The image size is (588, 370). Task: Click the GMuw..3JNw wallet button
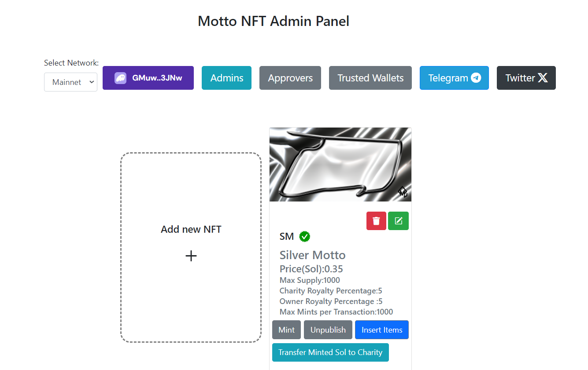tap(148, 78)
